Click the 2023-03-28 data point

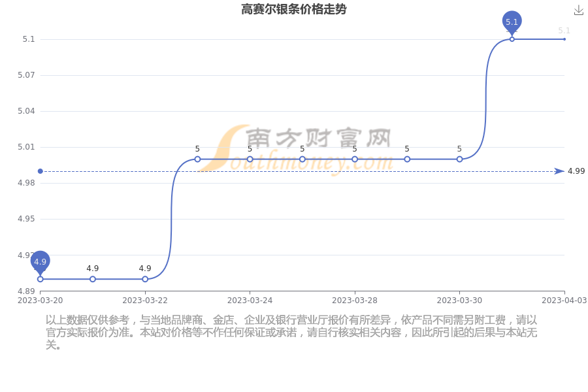point(355,159)
